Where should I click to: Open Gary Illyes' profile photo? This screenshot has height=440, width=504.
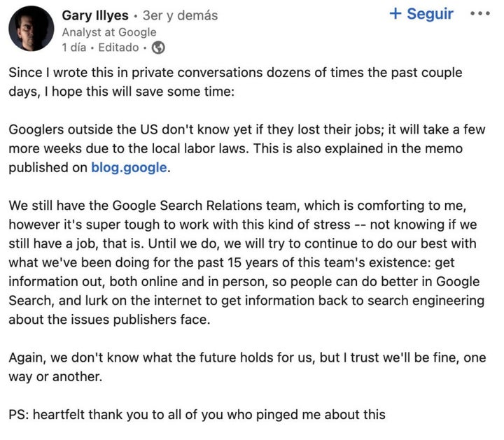pos(31,29)
